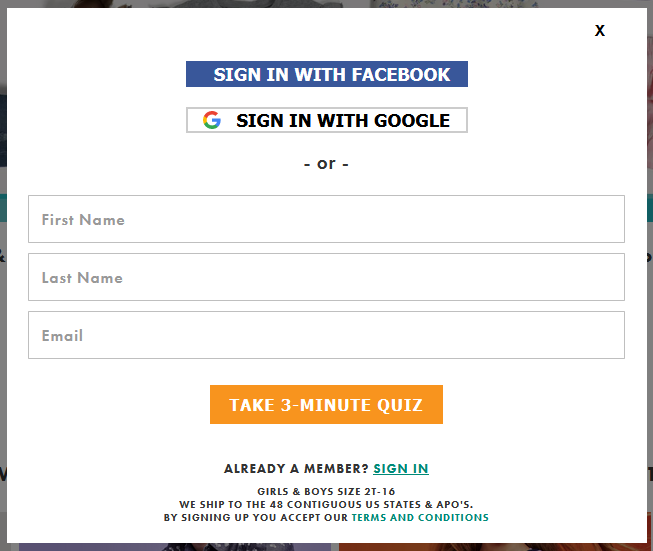The height and width of the screenshot is (551, 653).
Task: Click the greyed-out page beside the X button
Action: click(650, 30)
